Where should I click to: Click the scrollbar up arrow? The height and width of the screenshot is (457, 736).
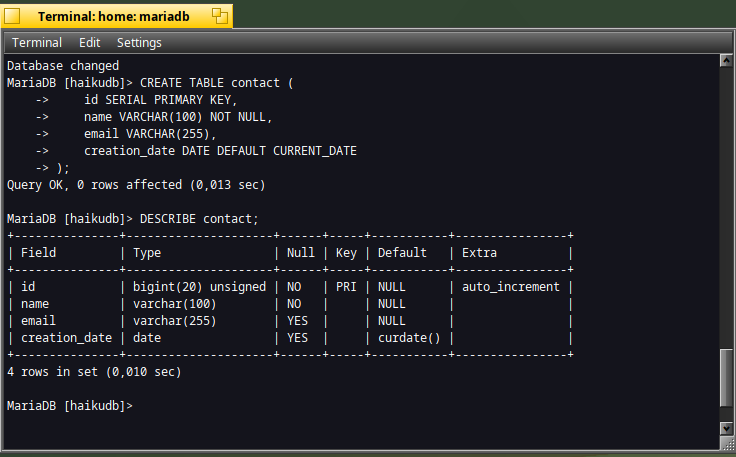click(x=726, y=61)
